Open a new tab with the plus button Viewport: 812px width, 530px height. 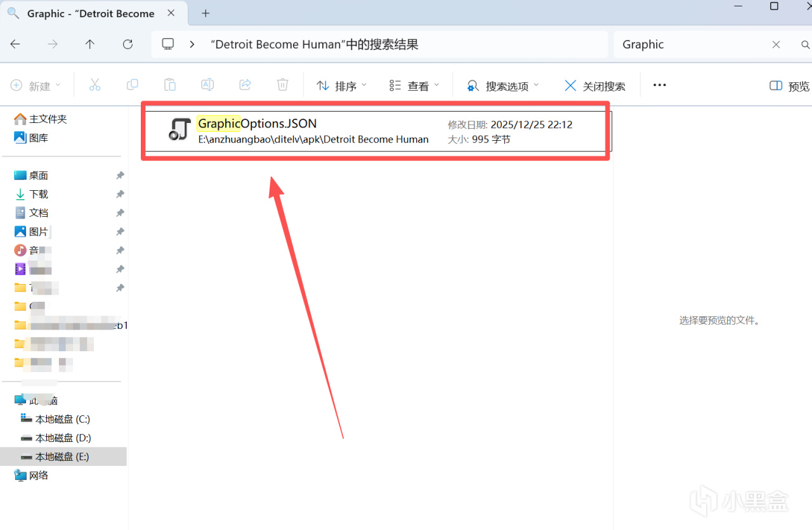[x=205, y=13]
